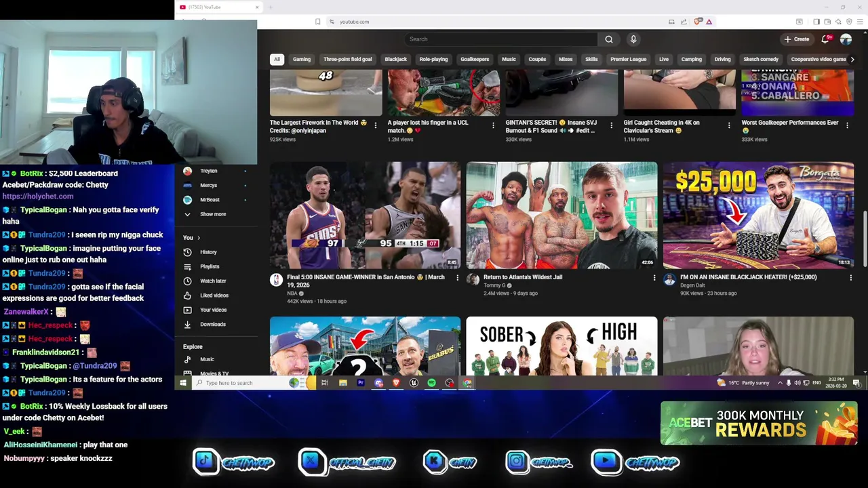The image size is (868, 488).
Task: Play the $25,000 blackjack heater thumbnail
Action: 758,215
